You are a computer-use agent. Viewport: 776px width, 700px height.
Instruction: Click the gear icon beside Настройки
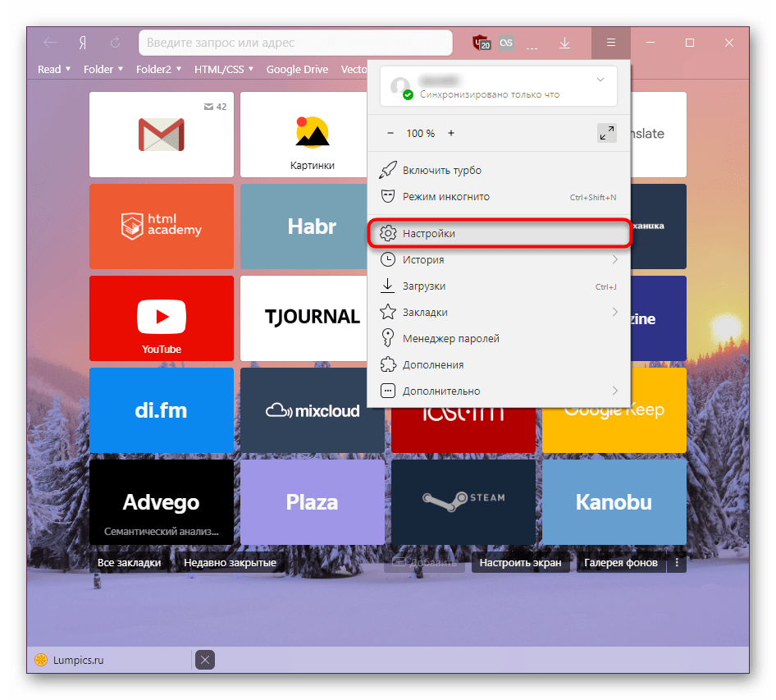click(x=388, y=233)
